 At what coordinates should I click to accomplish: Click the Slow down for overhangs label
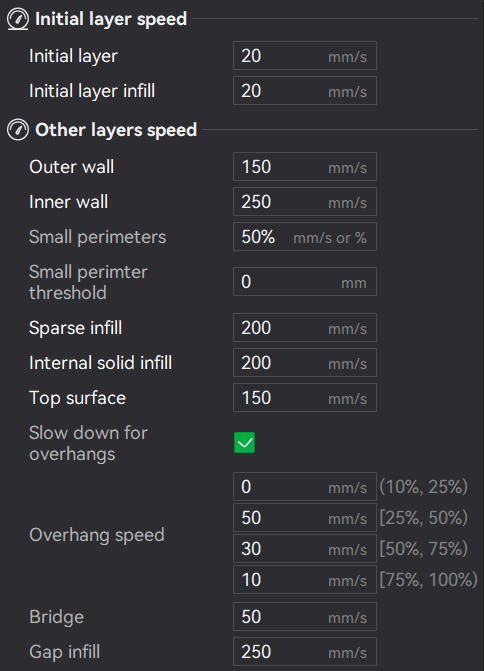tap(88, 443)
